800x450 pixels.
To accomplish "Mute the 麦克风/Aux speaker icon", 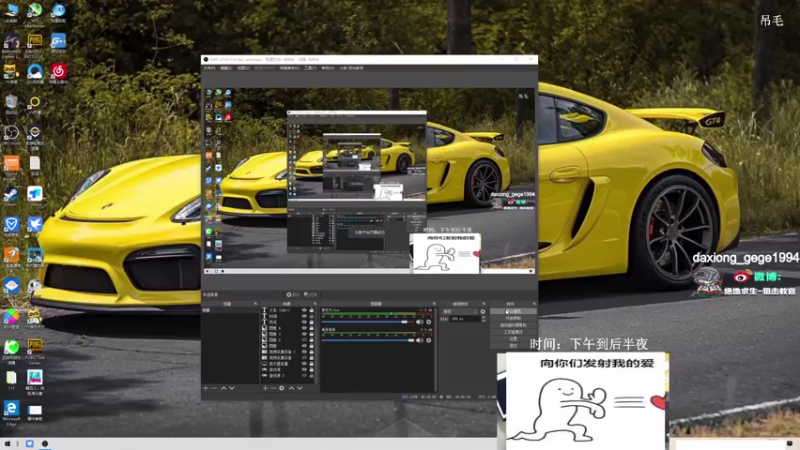I will click(419, 322).
